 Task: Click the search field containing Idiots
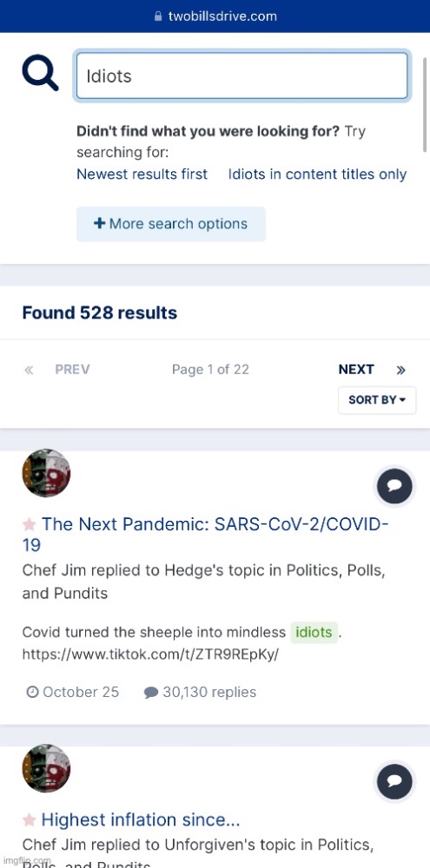tap(242, 76)
